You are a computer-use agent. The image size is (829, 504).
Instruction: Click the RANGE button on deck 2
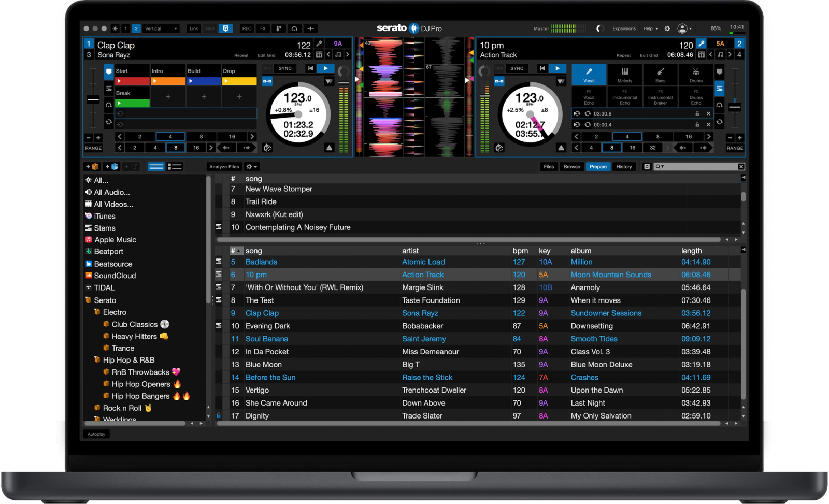[735, 148]
